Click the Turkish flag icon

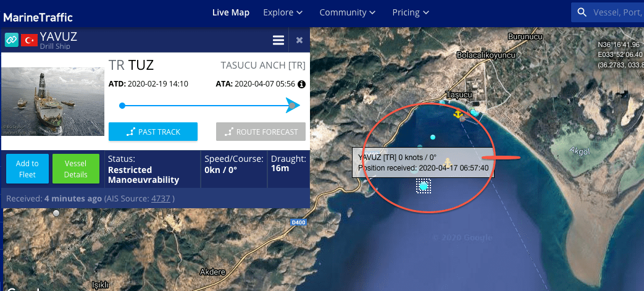pyautogui.click(x=29, y=40)
